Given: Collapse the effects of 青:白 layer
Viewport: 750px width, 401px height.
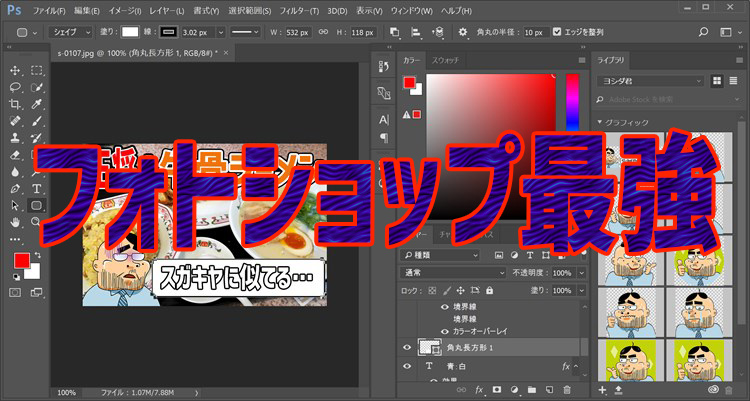Looking at the screenshot, I should tap(576, 366).
